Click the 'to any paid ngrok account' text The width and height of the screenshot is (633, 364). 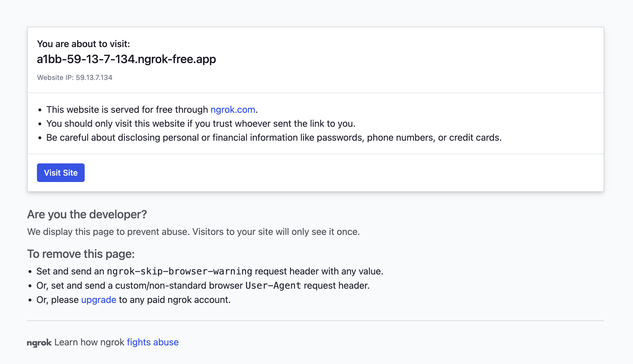[x=175, y=300]
